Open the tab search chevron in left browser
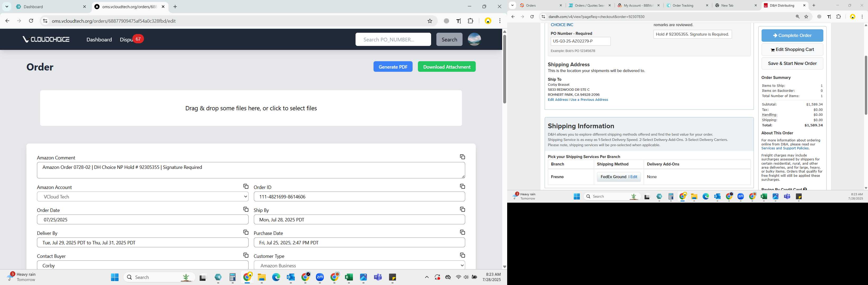This screenshot has width=868, height=285. (6, 6)
